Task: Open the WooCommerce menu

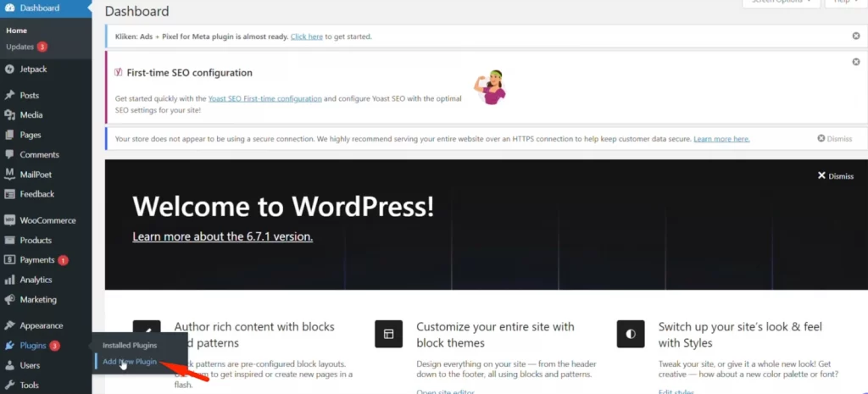Action: pyautogui.click(x=46, y=220)
